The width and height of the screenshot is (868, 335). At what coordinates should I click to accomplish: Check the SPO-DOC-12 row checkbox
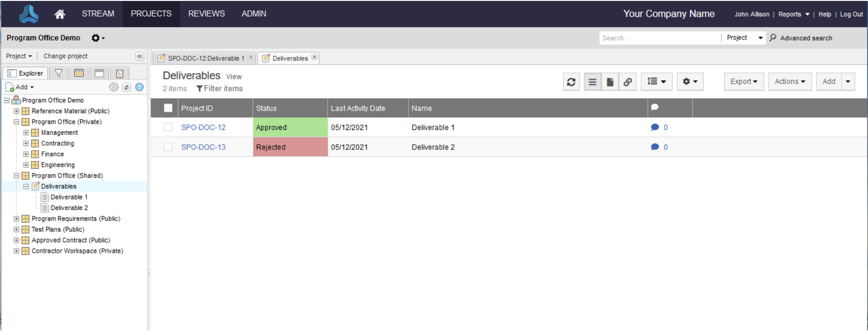[168, 128]
